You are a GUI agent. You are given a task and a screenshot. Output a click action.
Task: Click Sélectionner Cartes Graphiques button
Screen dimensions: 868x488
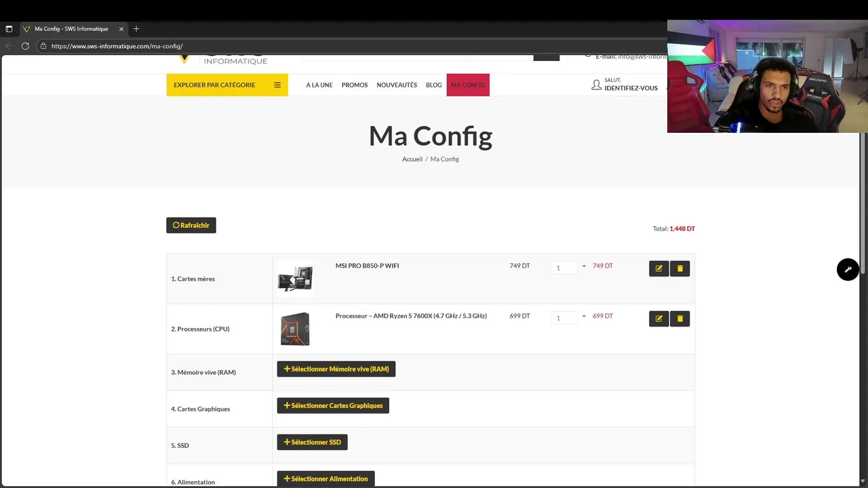[333, 406]
